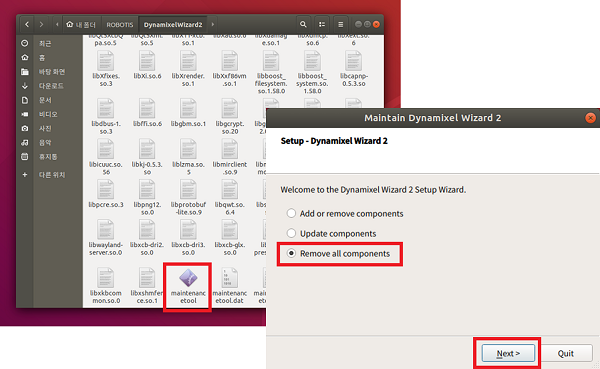Select the libqwt.so.6.4 file

[230, 198]
